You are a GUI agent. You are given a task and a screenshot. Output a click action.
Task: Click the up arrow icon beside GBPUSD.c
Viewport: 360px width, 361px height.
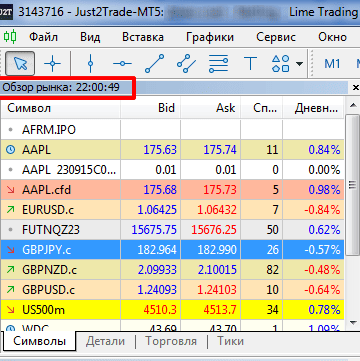coord(11,290)
